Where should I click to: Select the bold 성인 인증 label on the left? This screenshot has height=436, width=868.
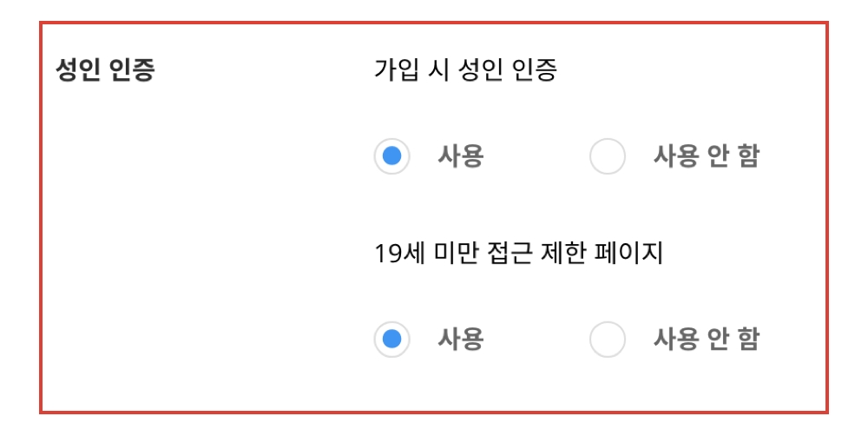[104, 70]
